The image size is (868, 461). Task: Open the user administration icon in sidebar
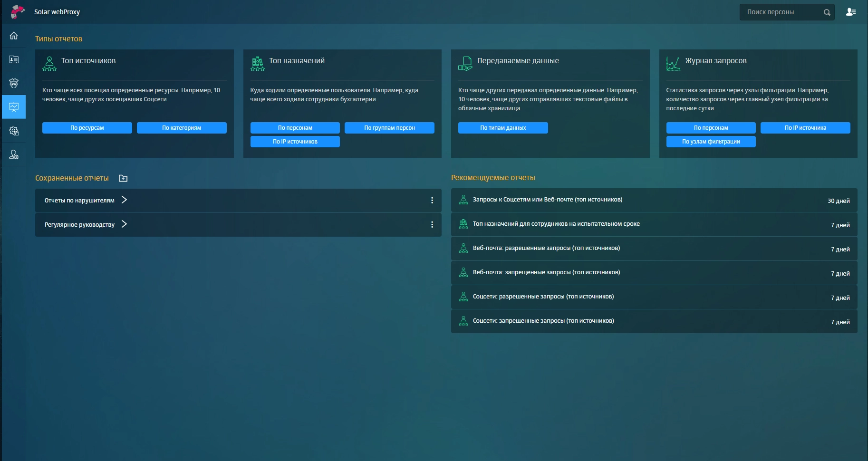pos(14,154)
